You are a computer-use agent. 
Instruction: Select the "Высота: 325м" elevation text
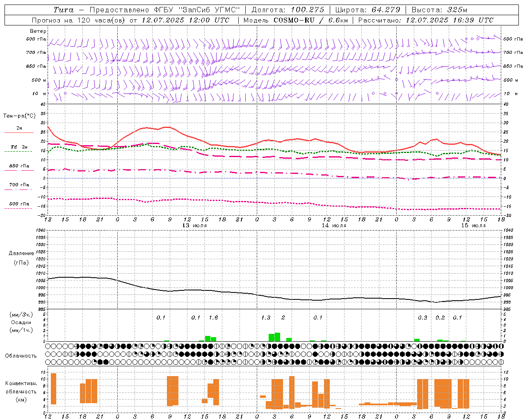439,10
